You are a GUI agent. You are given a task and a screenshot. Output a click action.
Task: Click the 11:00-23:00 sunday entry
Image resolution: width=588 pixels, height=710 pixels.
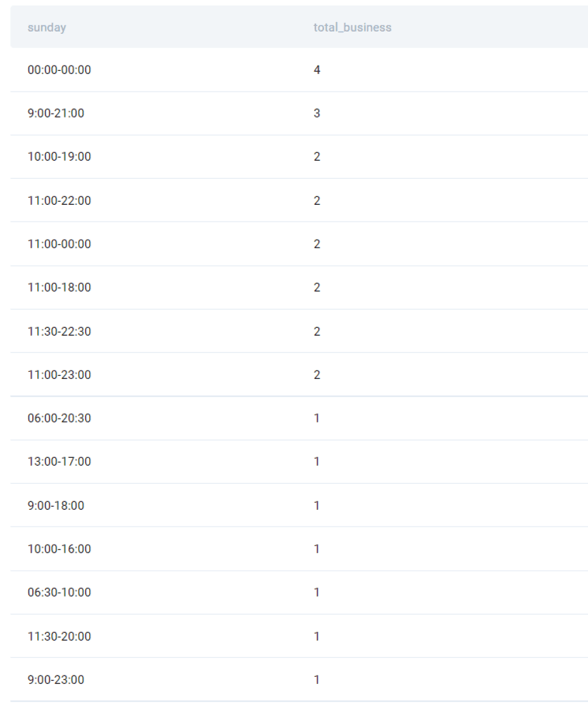59,375
